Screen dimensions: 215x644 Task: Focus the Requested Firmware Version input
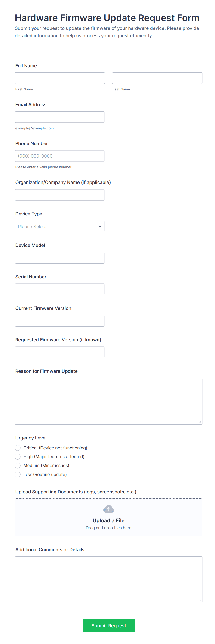pos(59,352)
